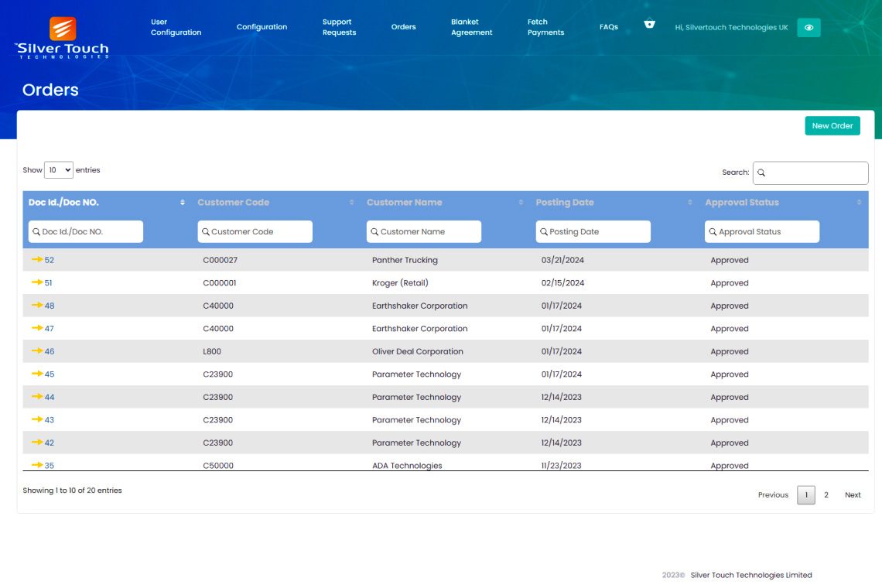Go to Support Requests

[x=339, y=27]
